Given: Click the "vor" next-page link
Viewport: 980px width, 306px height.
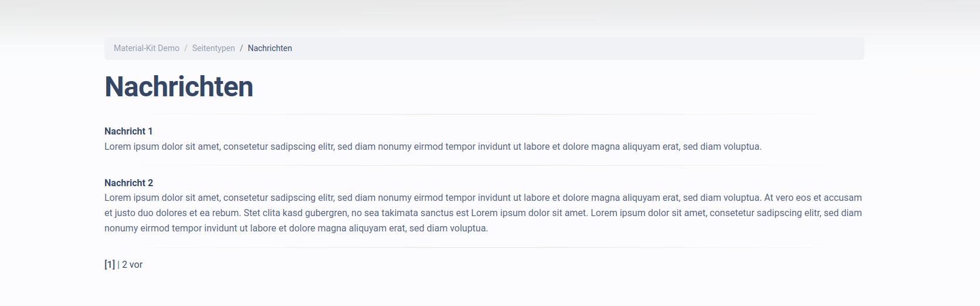Looking at the screenshot, I should point(136,265).
